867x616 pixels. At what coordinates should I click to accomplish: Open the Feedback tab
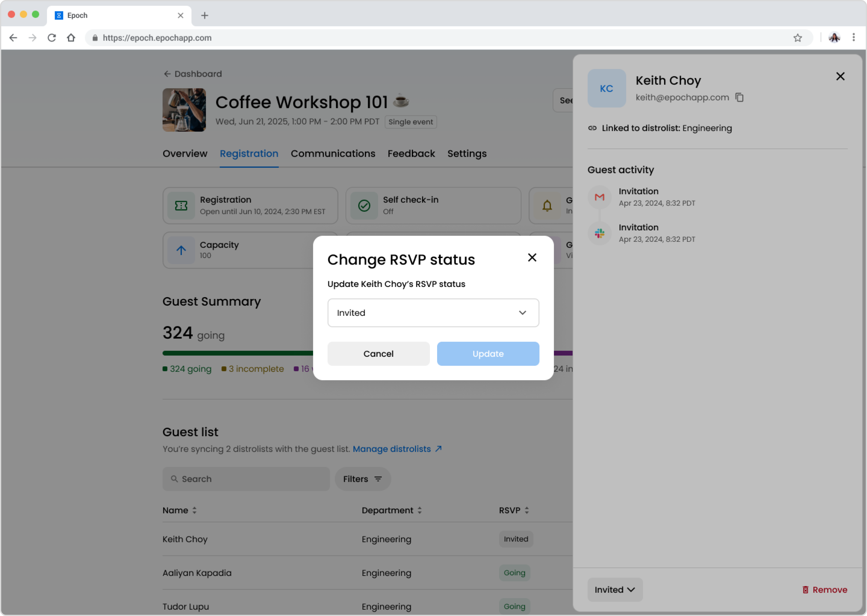[411, 154]
